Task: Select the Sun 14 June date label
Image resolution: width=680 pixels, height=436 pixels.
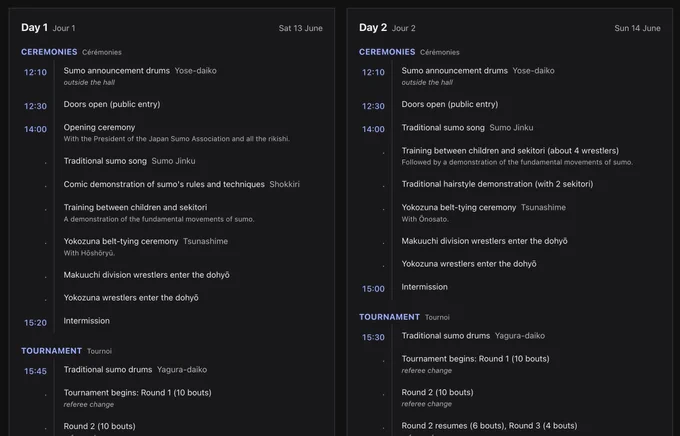Action: [x=638, y=28]
